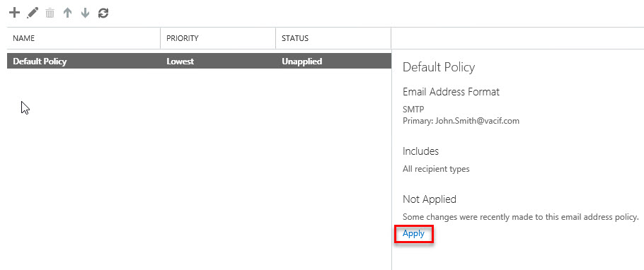
Task: Select the Default Policy row name
Action: click(40, 61)
